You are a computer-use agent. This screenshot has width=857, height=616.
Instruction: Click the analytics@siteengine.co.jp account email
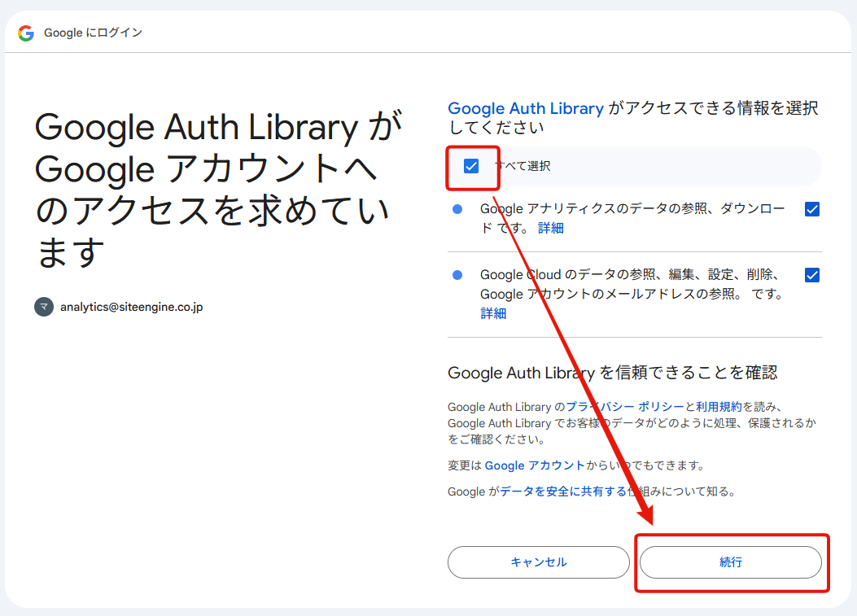[131, 307]
